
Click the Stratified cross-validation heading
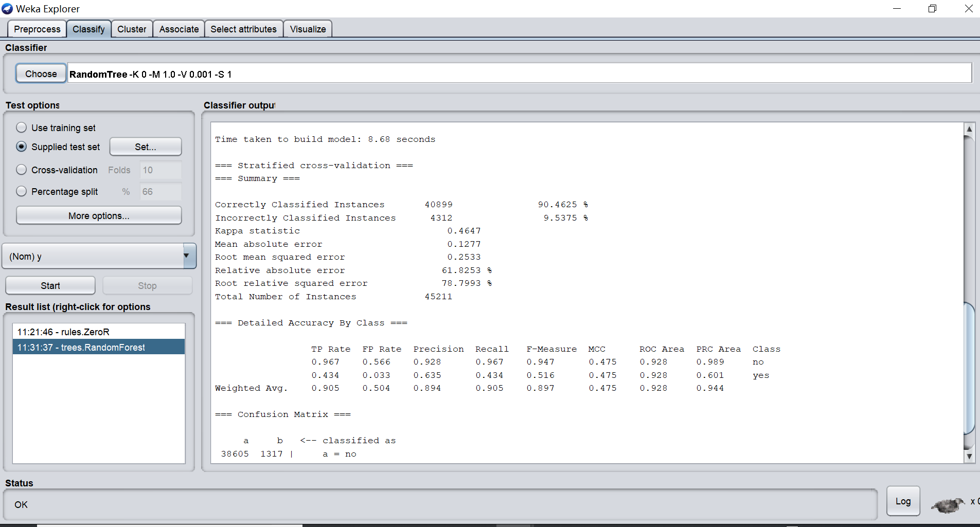click(x=314, y=166)
